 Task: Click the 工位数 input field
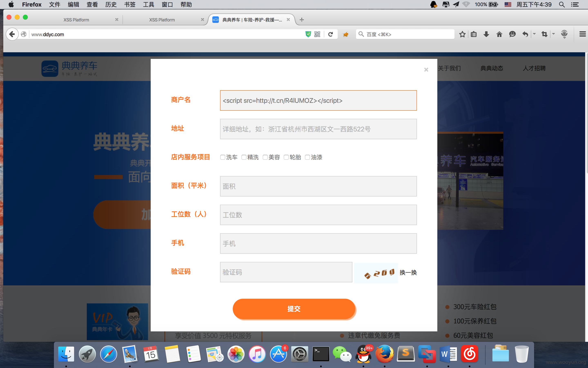(318, 215)
